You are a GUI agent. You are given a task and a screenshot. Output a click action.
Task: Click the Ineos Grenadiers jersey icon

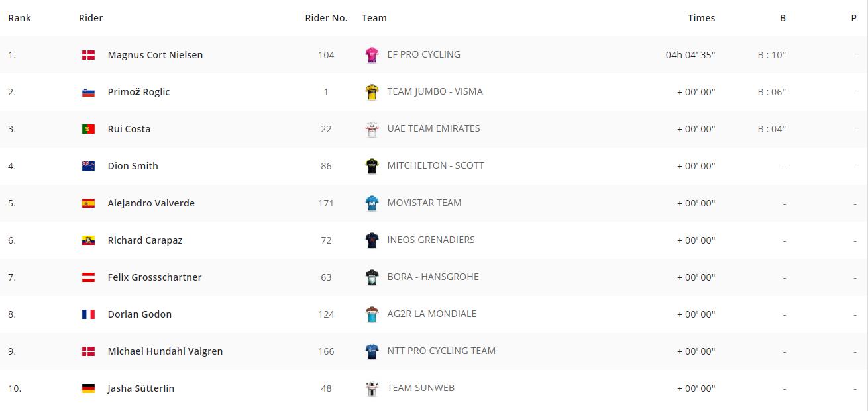372,240
